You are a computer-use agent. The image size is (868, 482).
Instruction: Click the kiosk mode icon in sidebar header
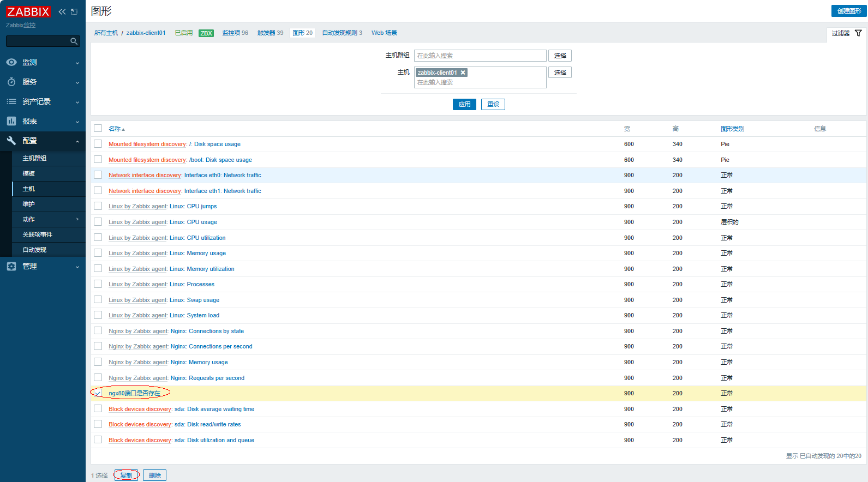(x=74, y=11)
